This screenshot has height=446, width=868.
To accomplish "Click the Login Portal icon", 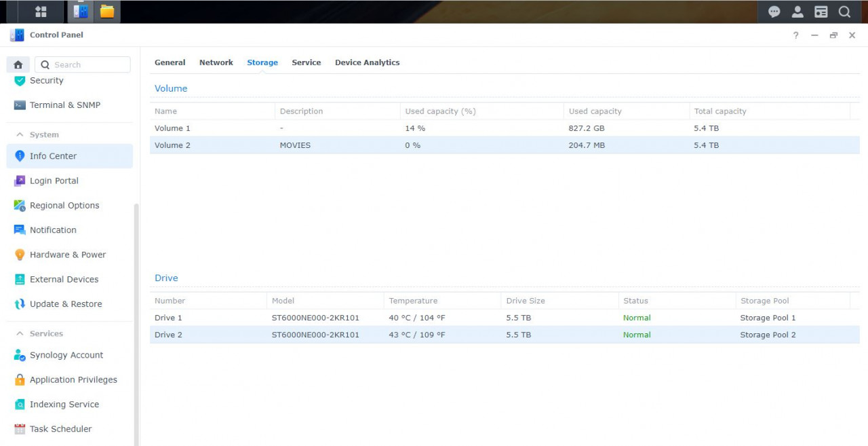I will 20,181.
